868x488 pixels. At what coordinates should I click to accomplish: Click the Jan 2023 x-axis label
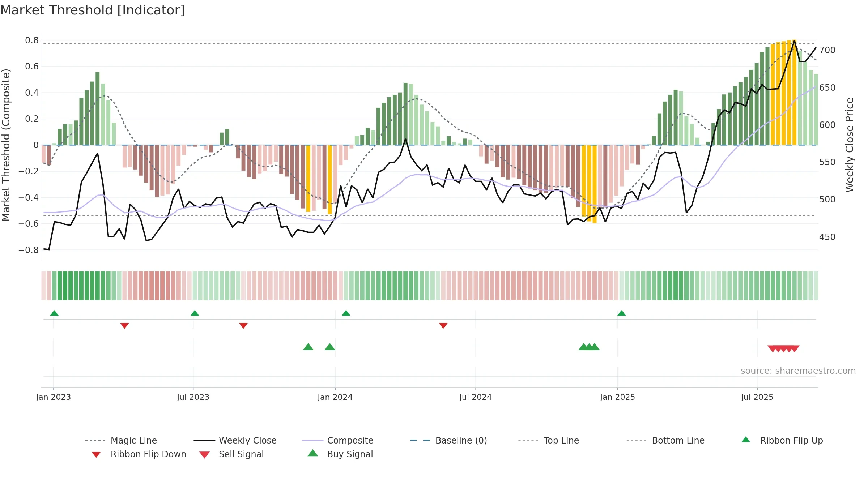pos(54,397)
